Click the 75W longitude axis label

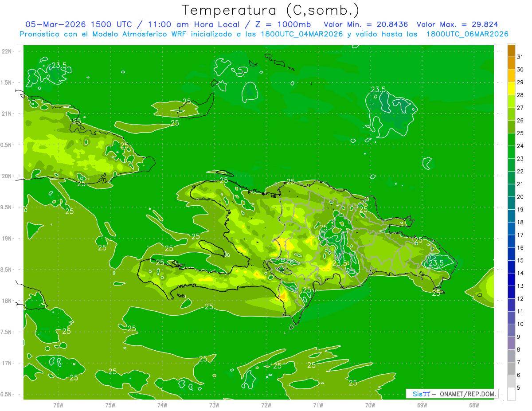(110, 405)
